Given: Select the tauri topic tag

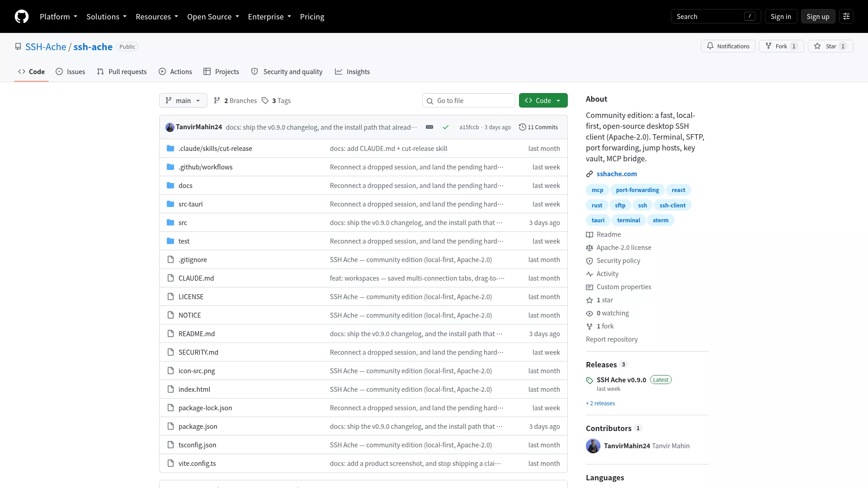Looking at the screenshot, I should coord(598,221).
